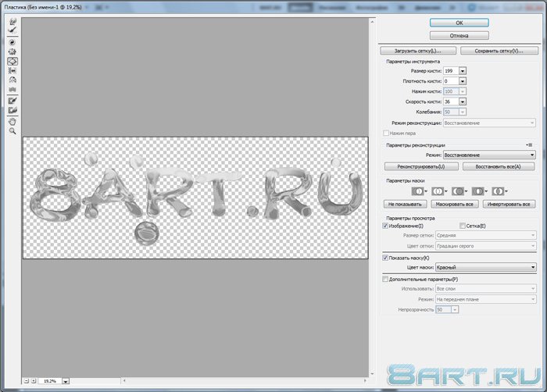Select the Freeze Mask tool
The height and width of the screenshot is (392, 547).
13,101
